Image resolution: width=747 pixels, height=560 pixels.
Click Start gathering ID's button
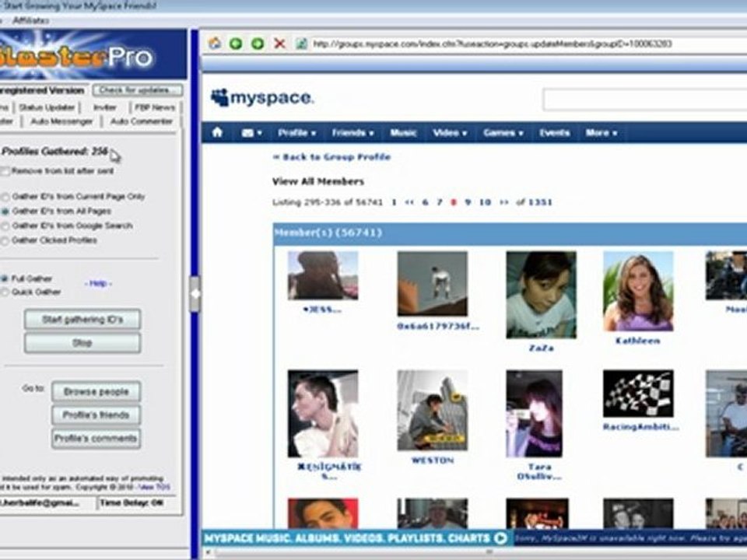click(x=82, y=320)
